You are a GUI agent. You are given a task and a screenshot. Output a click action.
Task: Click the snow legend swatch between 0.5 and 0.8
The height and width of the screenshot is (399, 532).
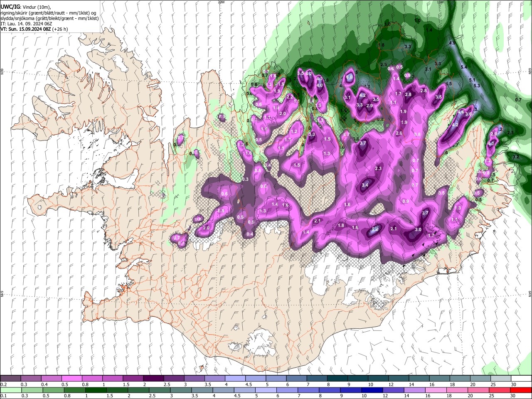(x=71, y=379)
